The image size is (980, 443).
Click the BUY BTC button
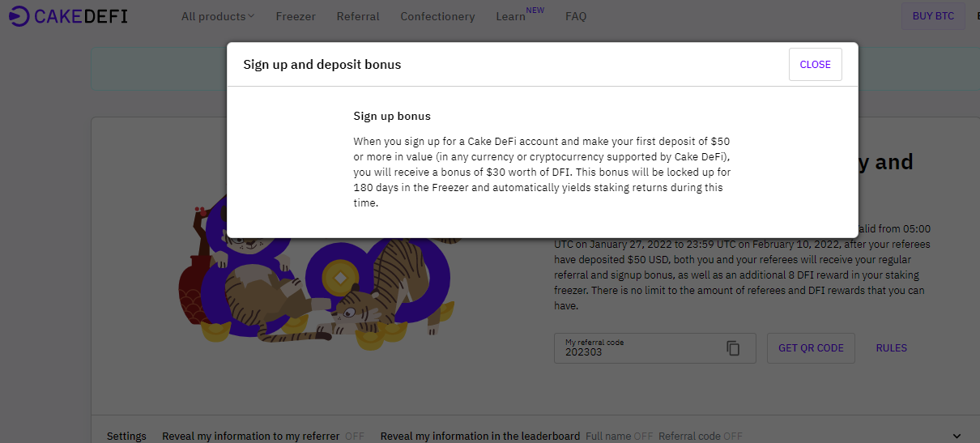(x=933, y=16)
